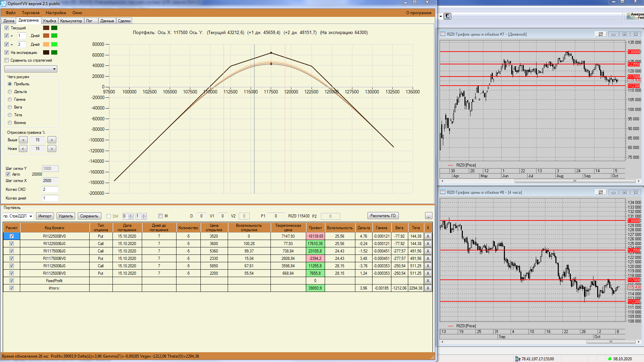Click the 'Сохранить' button

89,216
